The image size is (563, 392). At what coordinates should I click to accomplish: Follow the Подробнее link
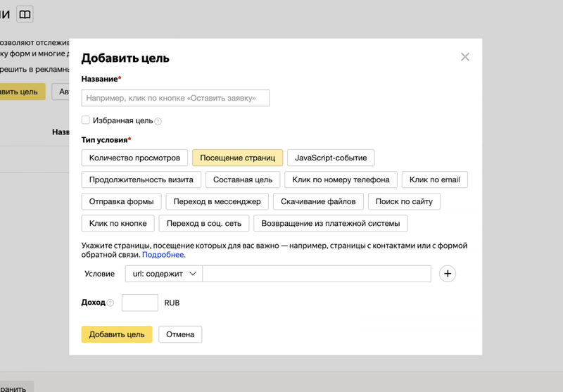pos(163,255)
